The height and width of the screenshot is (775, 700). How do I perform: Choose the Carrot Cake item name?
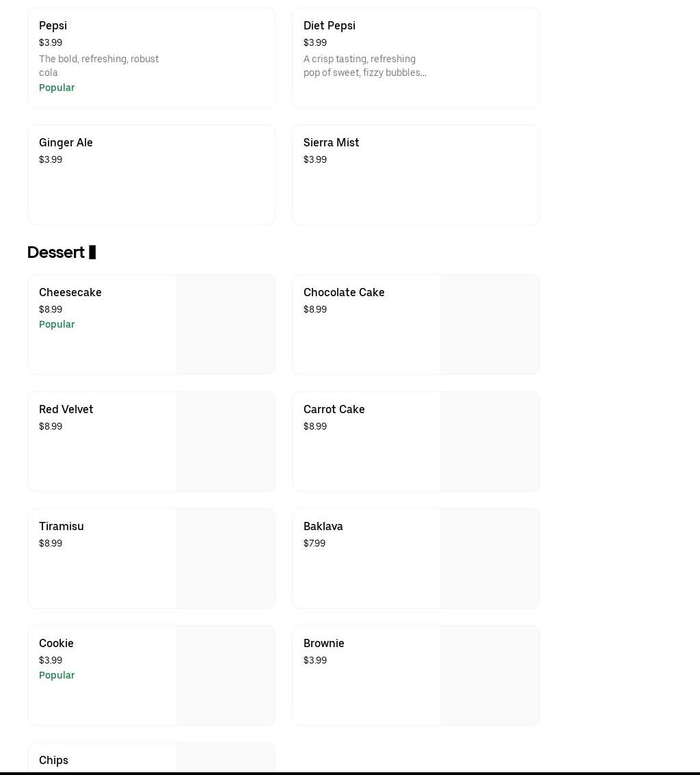334,410
